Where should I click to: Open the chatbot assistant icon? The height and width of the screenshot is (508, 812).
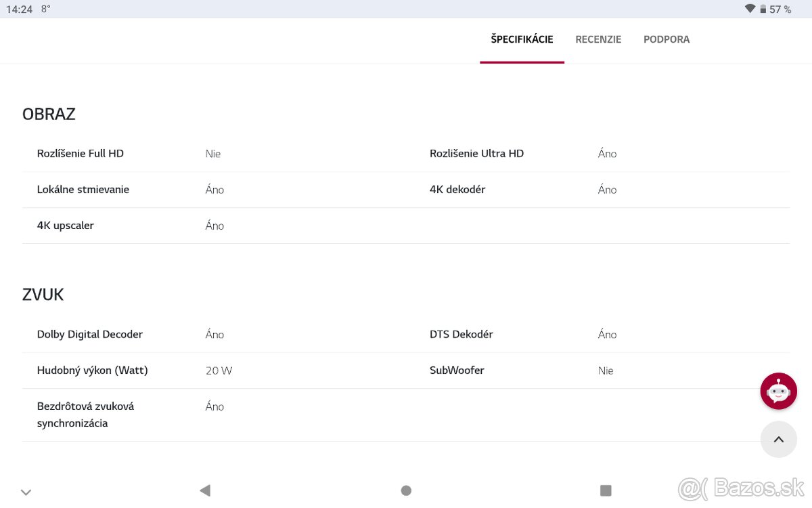[778, 391]
